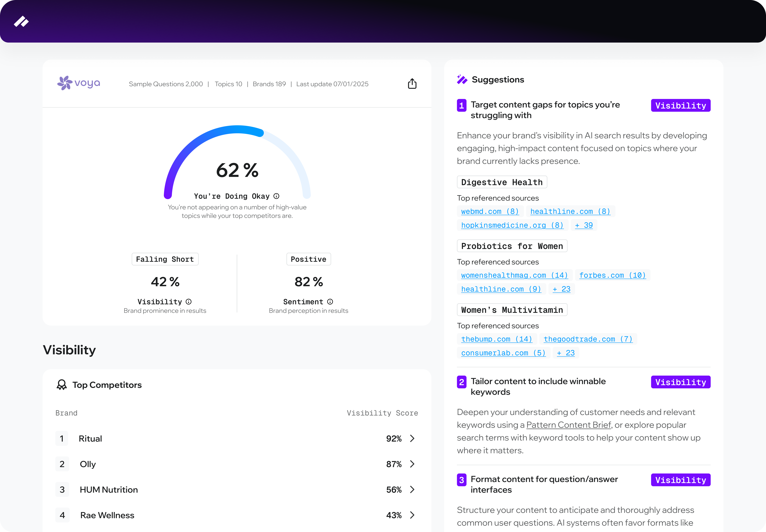Image resolution: width=766 pixels, height=532 pixels.
Task: Click the share/export icon
Action: click(412, 84)
